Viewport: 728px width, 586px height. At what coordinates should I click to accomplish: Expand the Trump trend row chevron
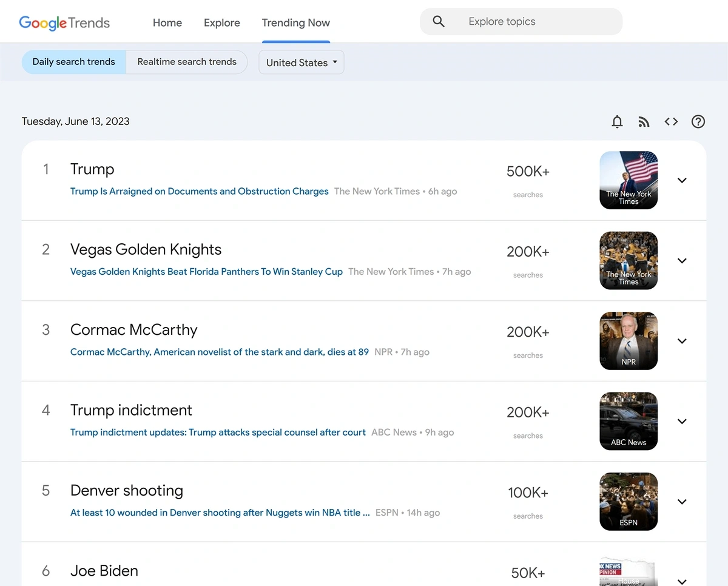pos(682,180)
